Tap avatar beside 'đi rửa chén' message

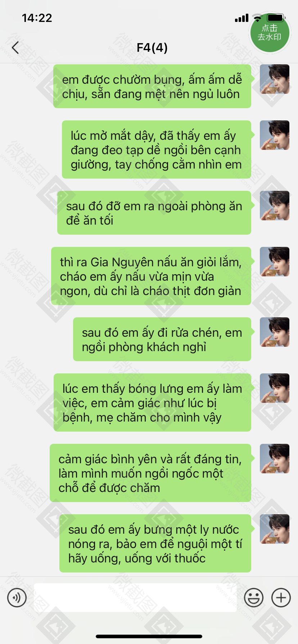pos(275,332)
